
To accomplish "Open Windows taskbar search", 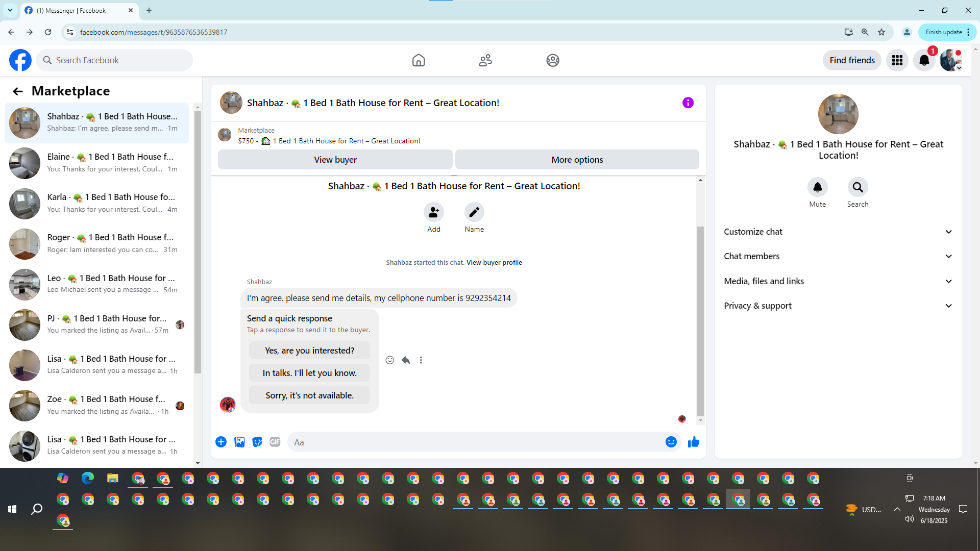I will tap(37, 509).
